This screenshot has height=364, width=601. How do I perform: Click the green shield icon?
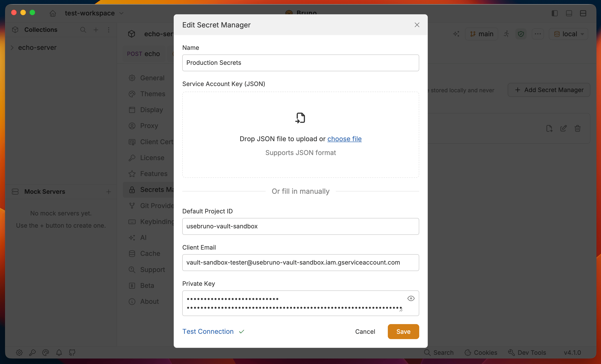(521, 34)
